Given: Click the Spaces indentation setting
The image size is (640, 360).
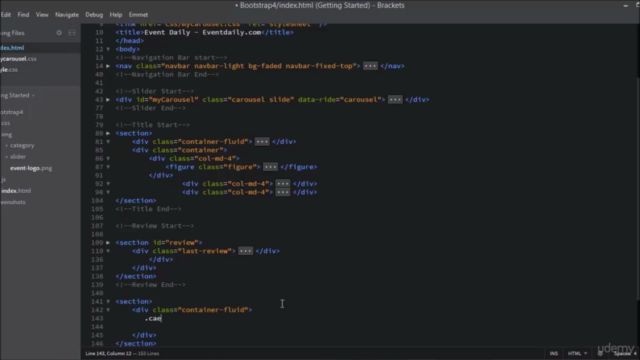Looking at the screenshot, I should pyautogui.click(x=624, y=353).
